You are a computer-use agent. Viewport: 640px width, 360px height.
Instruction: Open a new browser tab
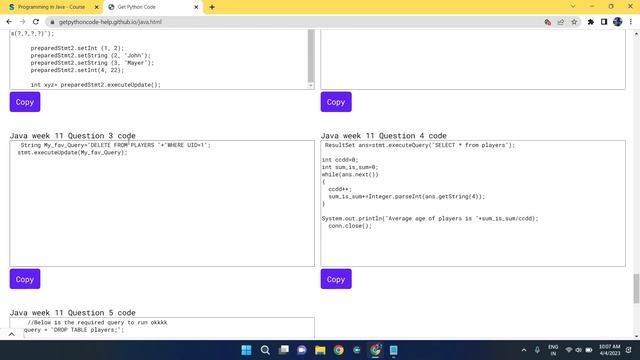coord(212,7)
